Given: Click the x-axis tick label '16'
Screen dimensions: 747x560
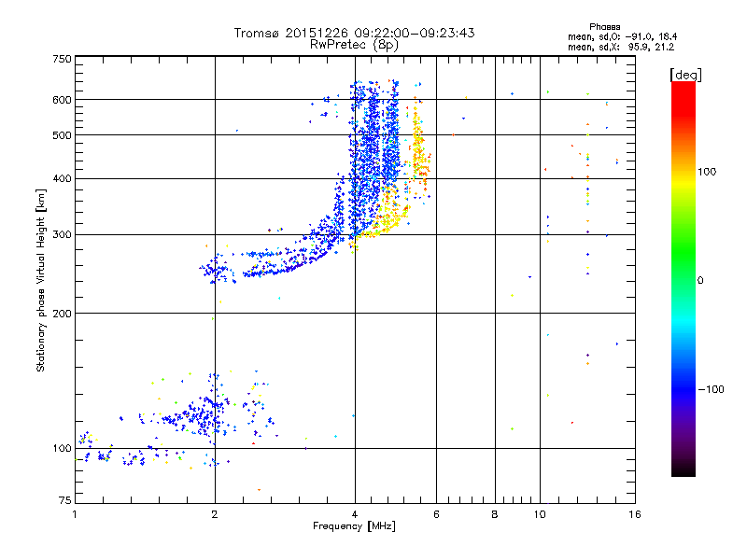Looking at the screenshot, I should point(635,514).
